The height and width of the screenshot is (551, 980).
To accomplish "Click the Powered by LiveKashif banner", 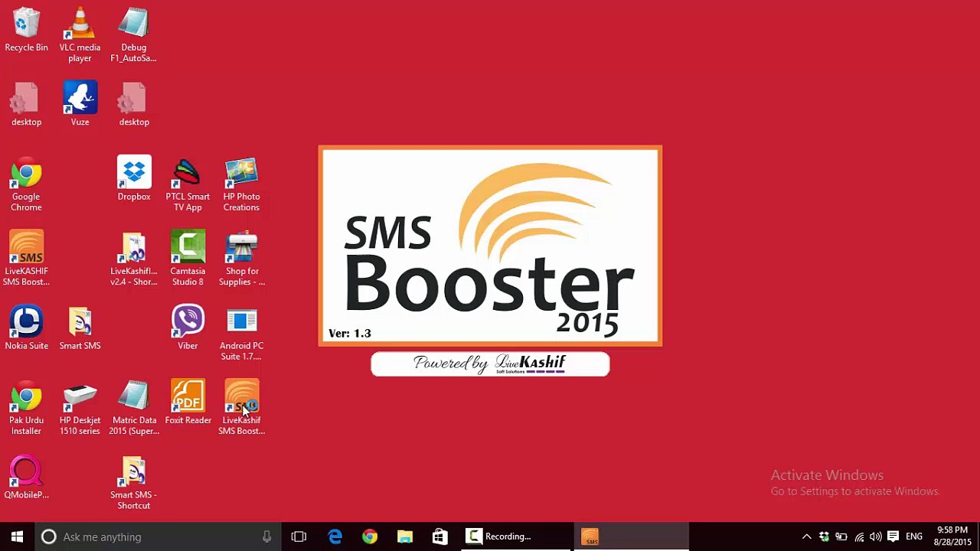I will point(490,364).
